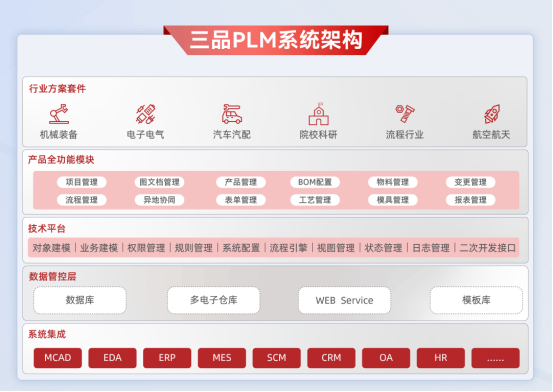Select the plug icon above 电子电气
Screen dimensions: 553x392
pyautogui.click(x=146, y=114)
